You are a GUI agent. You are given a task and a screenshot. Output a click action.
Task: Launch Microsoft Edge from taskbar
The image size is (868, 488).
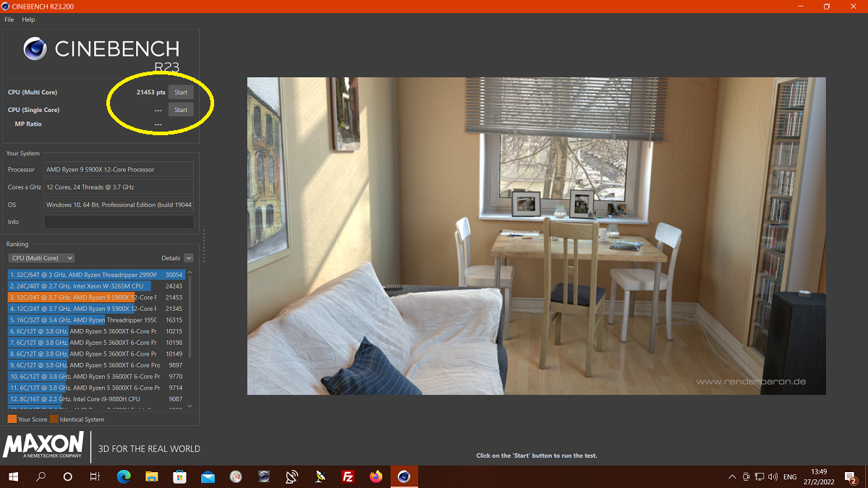[124, 476]
